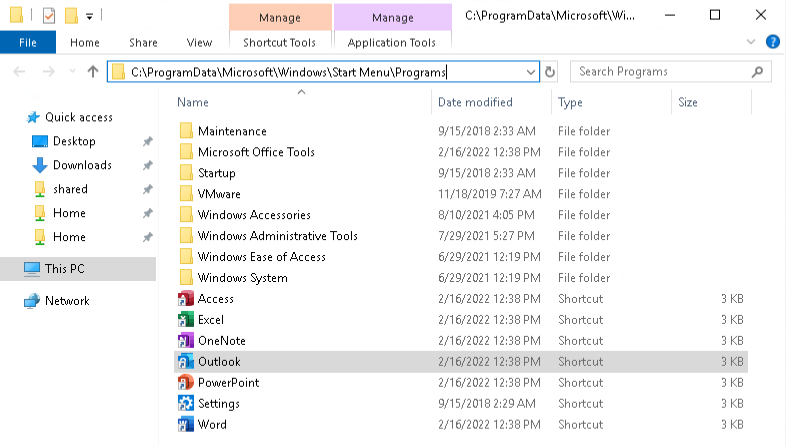Click the Properties icon in quick access toolbar
Screen dimensions: 786x446
(49, 16)
